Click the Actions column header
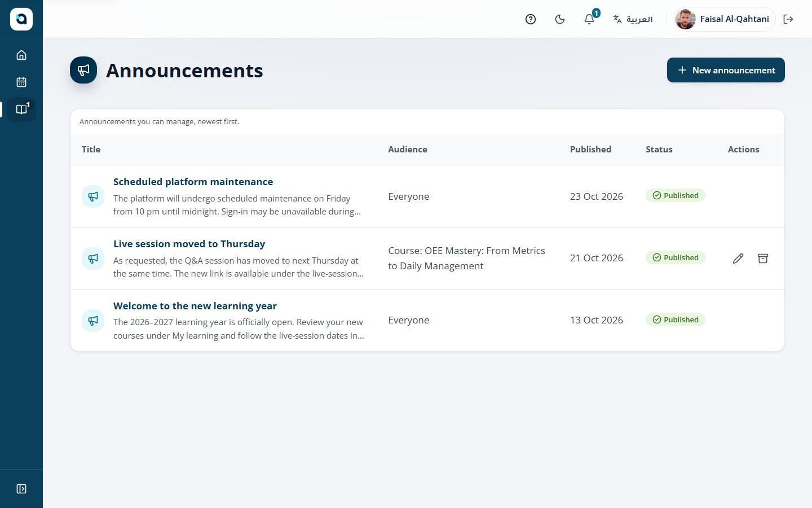Image resolution: width=812 pixels, height=508 pixels. 743,150
